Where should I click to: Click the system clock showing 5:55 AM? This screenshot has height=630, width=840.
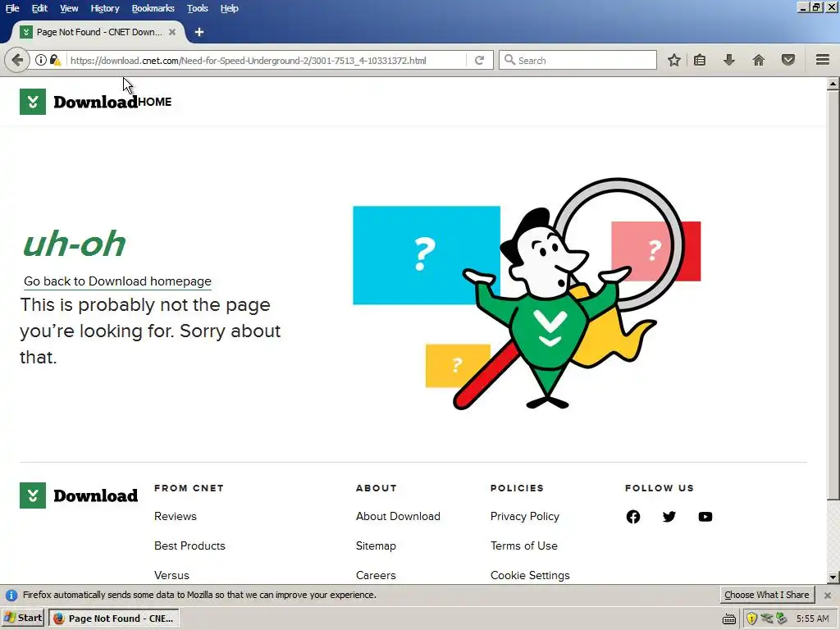pyautogui.click(x=812, y=619)
